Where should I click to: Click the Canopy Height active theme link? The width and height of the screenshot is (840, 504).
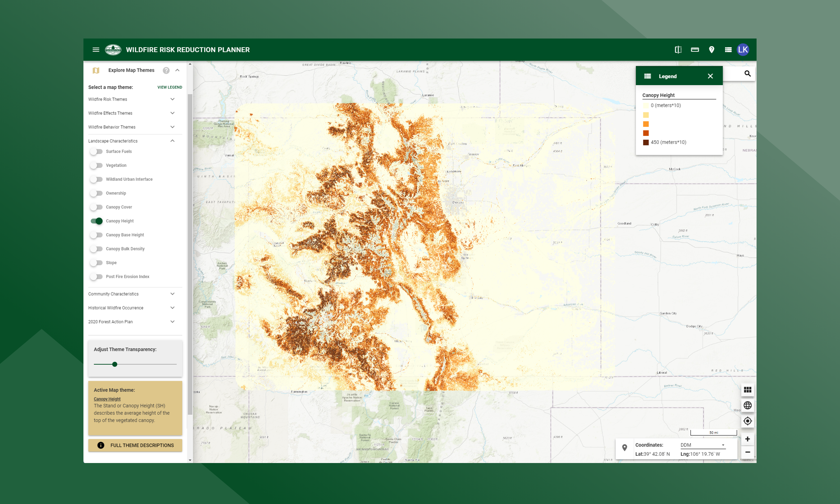tap(107, 399)
